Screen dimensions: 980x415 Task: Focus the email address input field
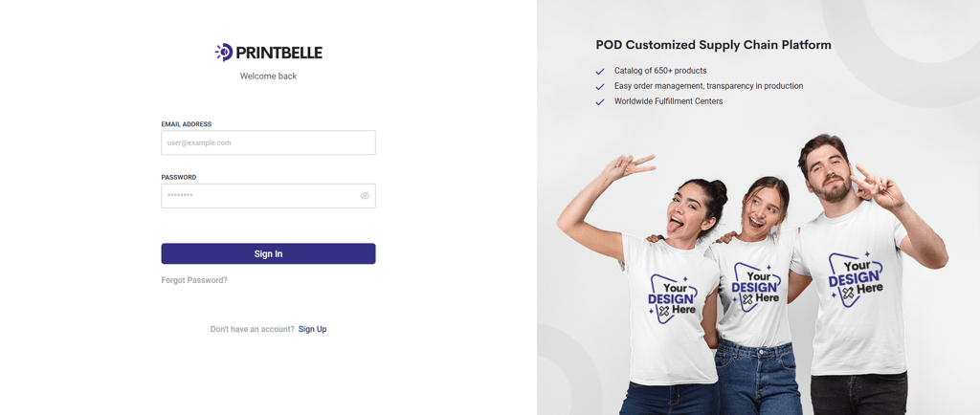click(268, 142)
